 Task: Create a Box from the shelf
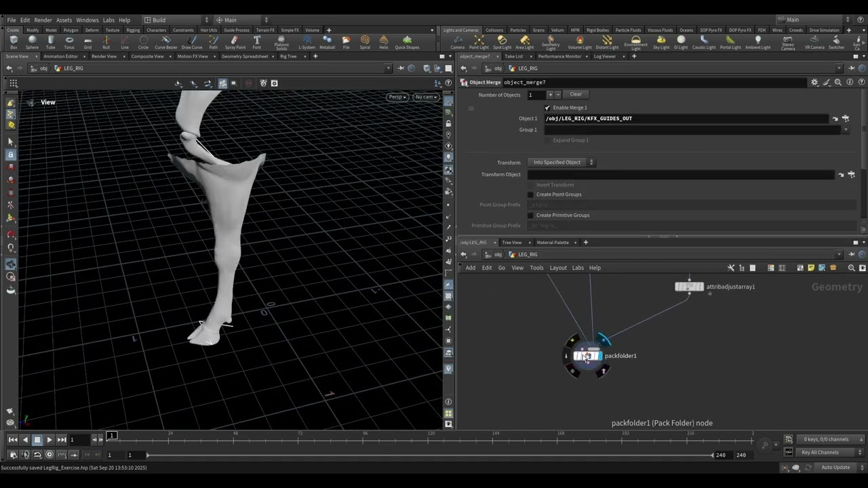(x=14, y=42)
